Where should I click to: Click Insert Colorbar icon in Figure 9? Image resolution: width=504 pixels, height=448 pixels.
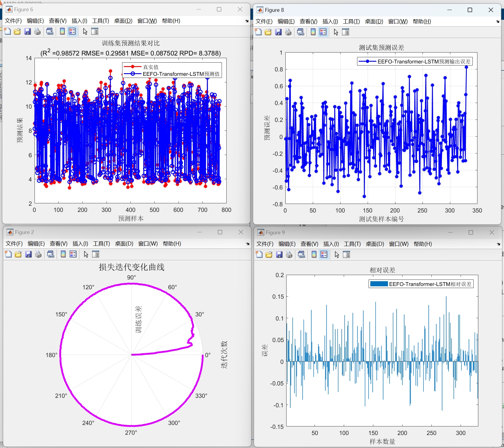pyautogui.click(x=314, y=254)
